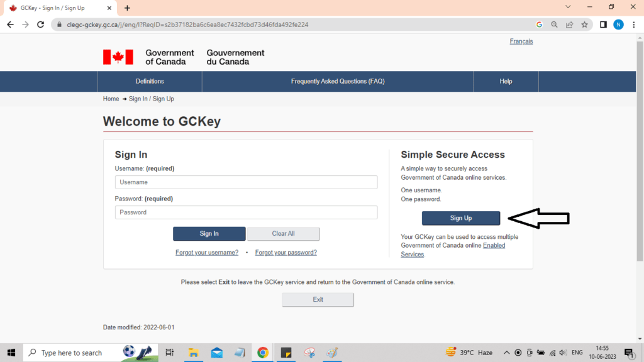Open the Windows Start menu

point(11,353)
